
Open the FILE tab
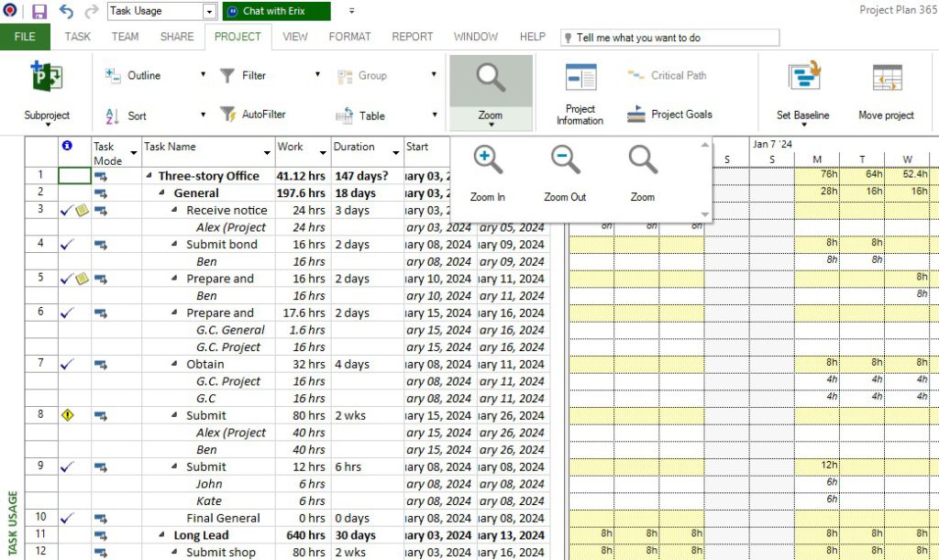[25, 37]
